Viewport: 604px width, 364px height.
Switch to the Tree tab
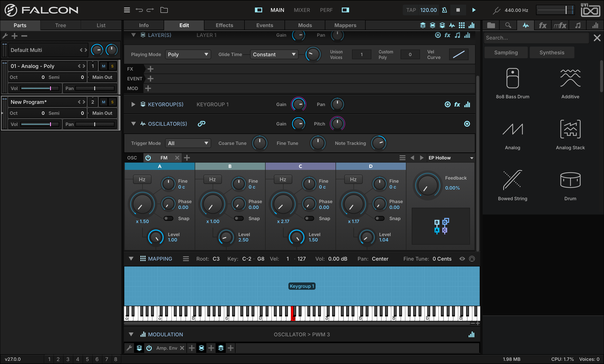[x=60, y=25]
